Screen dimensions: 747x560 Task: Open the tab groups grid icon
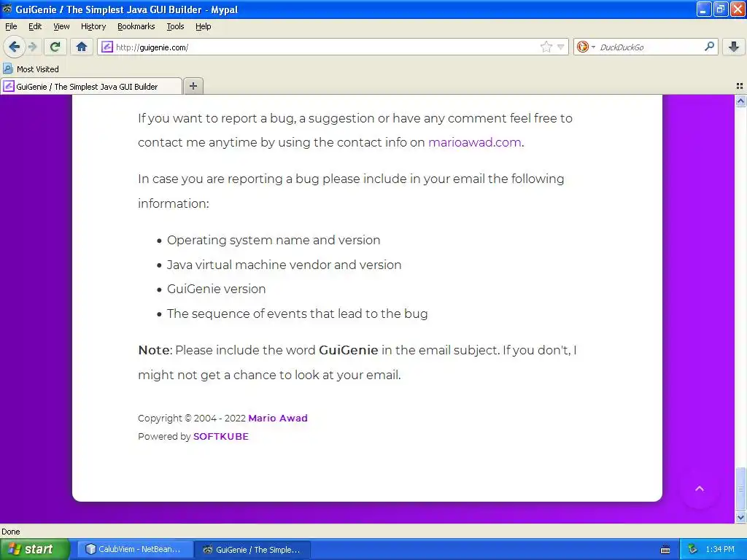coord(740,86)
